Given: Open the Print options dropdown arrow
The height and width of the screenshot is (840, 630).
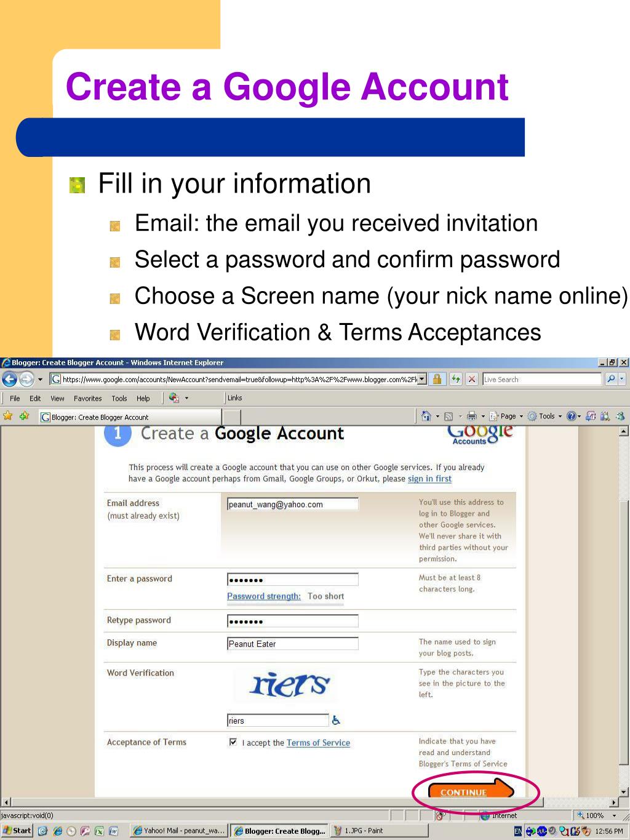Looking at the screenshot, I should tap(483, 417).
